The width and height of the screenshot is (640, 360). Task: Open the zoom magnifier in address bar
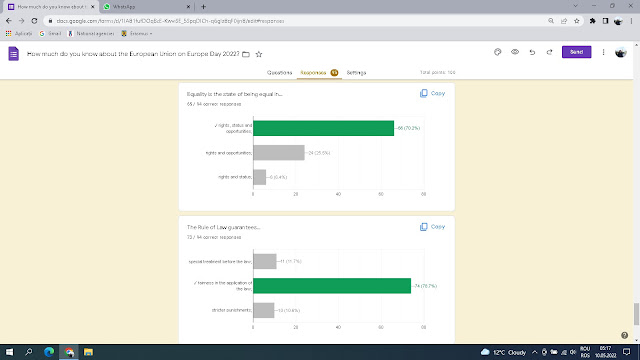click(551, 21)
